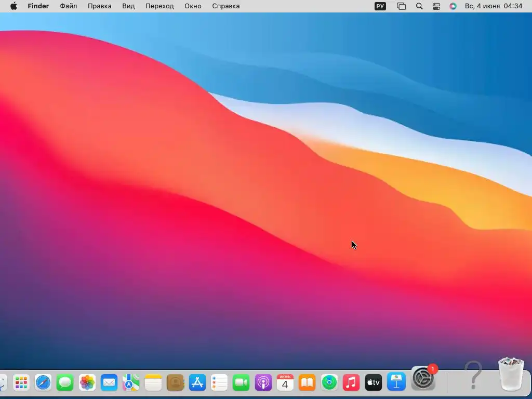Open Podcasts from the Dock

pos(263,383)
